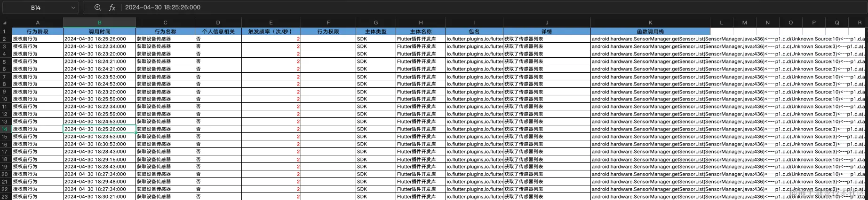Viewport: 868px width, 200px height.
Task: Select column L header
Action: tap(721, 23)
